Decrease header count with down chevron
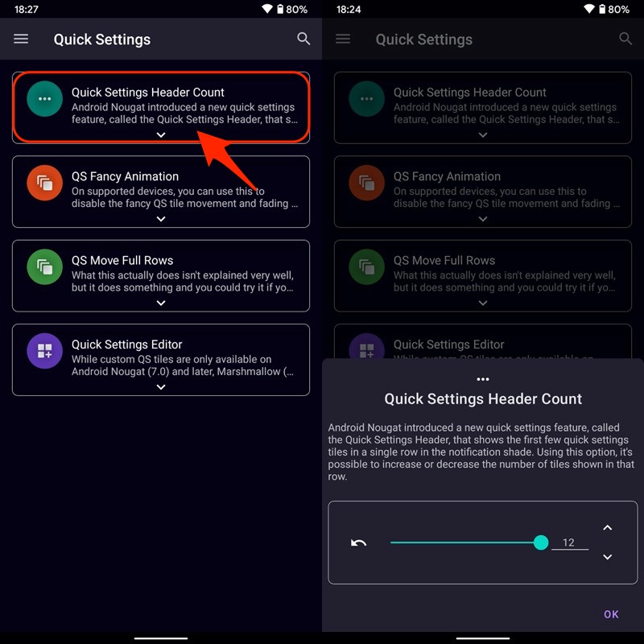 (608, 557)
